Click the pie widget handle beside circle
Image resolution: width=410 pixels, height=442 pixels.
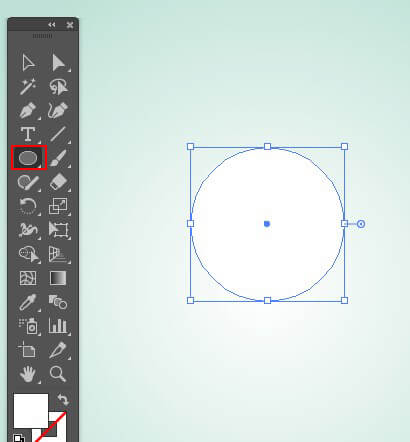tap(361, 224)
